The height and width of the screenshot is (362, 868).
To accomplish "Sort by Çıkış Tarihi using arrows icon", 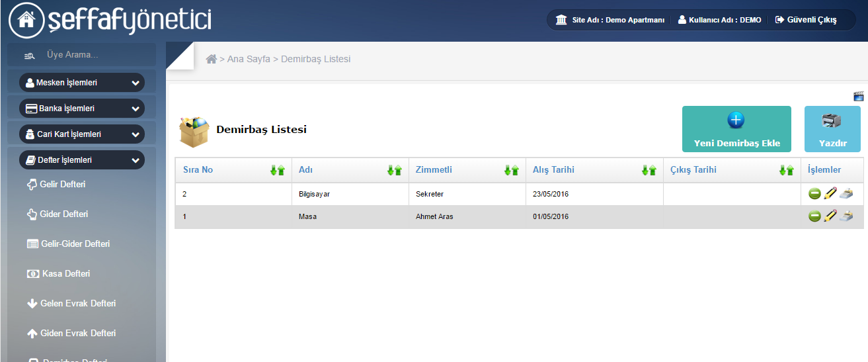I will point(787,170).
